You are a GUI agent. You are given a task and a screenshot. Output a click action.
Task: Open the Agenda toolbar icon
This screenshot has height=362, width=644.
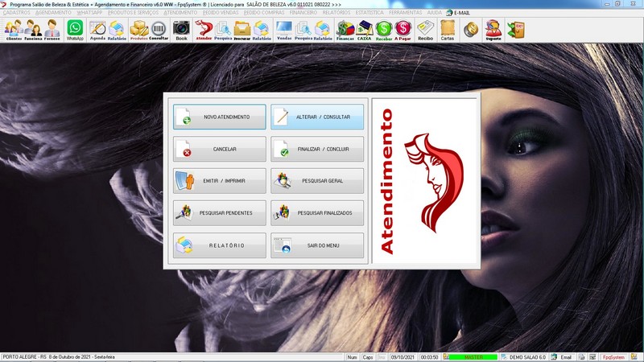pos(97,30)
